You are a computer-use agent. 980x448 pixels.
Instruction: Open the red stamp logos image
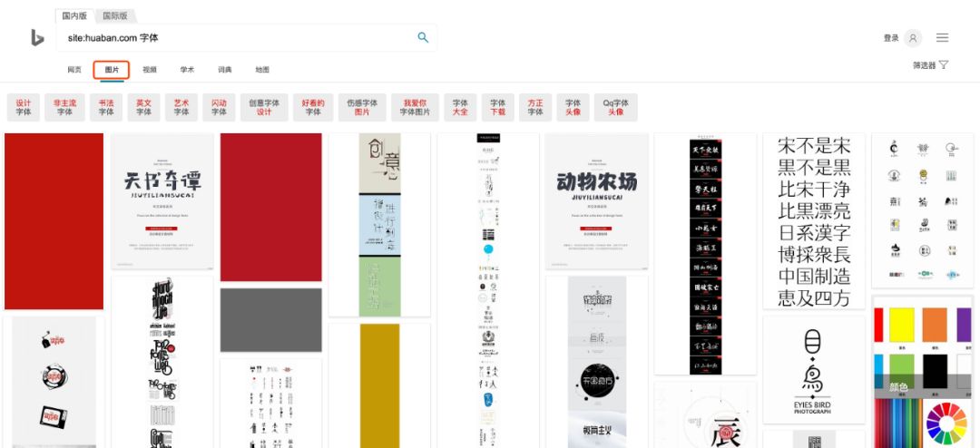click(54, 382)
